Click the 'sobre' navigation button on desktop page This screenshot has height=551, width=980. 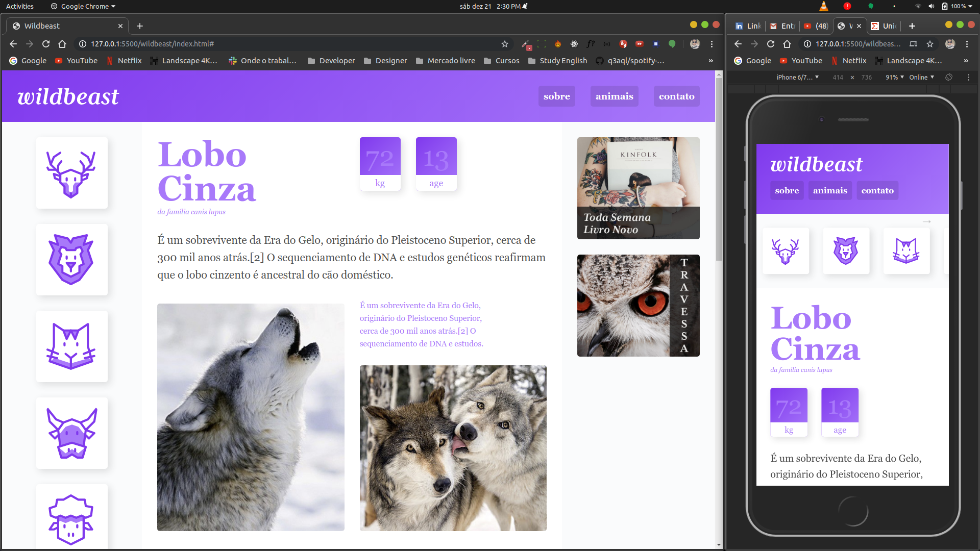click(x=556, y=96)
